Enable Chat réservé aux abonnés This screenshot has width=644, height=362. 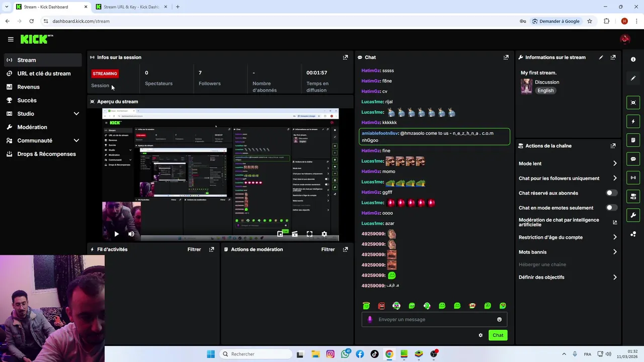pos(611,193)
